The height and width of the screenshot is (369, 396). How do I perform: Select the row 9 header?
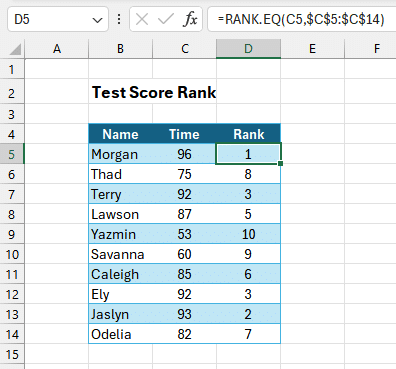(12, 234)
